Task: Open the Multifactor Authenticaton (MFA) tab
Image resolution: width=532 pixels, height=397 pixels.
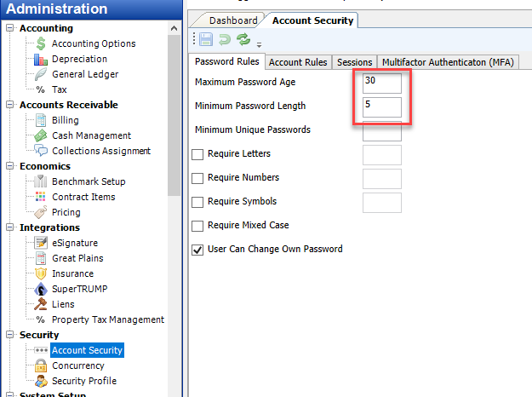Action: click(448, 62)
